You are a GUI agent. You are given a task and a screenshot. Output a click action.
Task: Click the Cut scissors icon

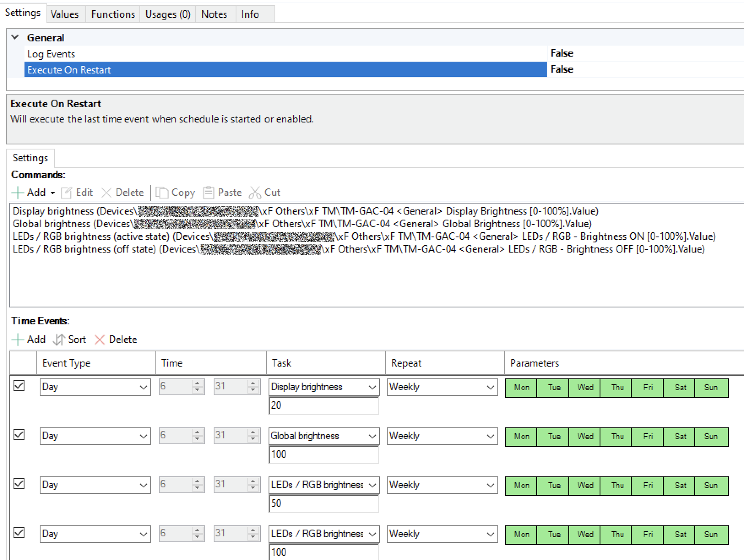(x=255, y=193)
